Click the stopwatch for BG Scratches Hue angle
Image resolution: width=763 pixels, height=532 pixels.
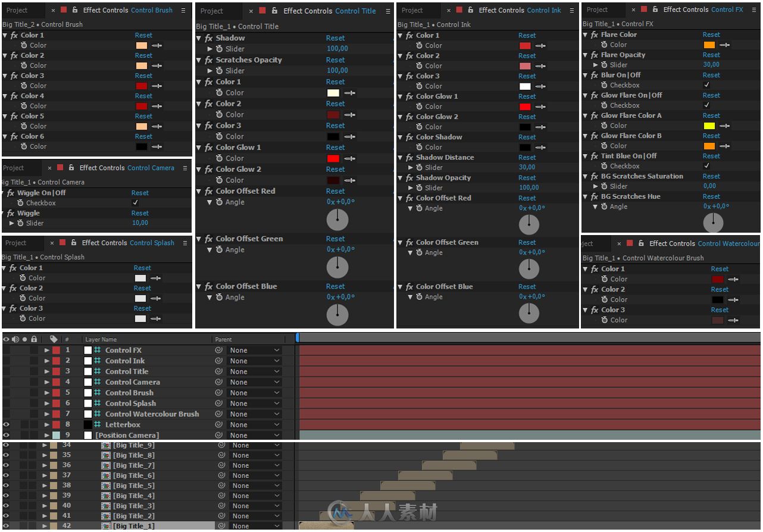[x=603, y=206]
